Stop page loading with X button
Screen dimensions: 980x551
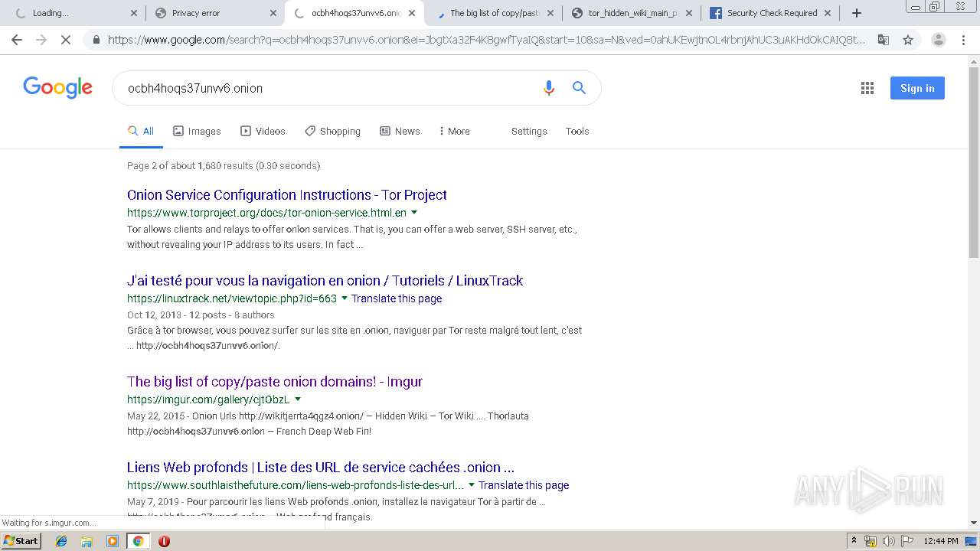(66, 40)
